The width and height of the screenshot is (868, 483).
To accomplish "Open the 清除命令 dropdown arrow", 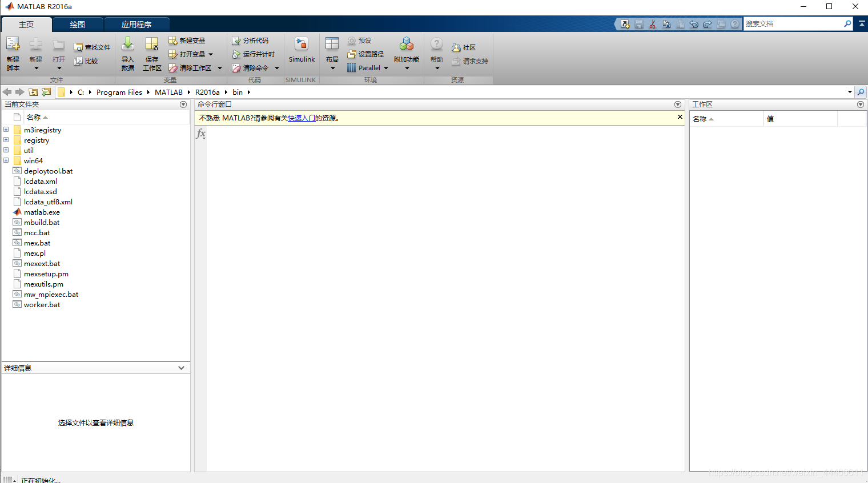I will point(277,68).
